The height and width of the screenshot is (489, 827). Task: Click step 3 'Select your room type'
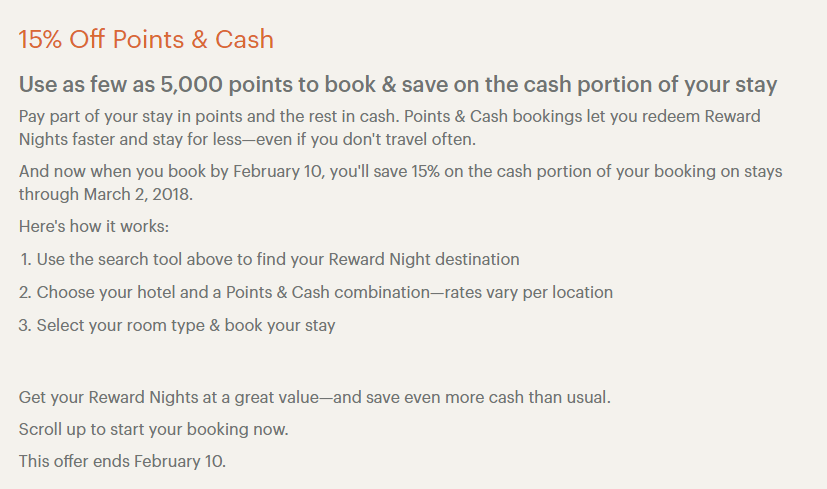click(177, 325)
